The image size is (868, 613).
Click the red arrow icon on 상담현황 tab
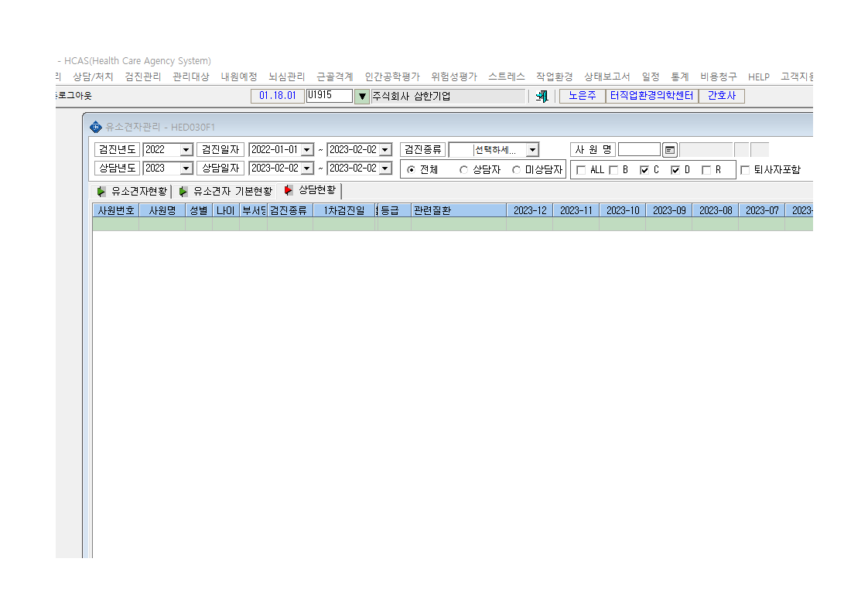pos(288,190)
